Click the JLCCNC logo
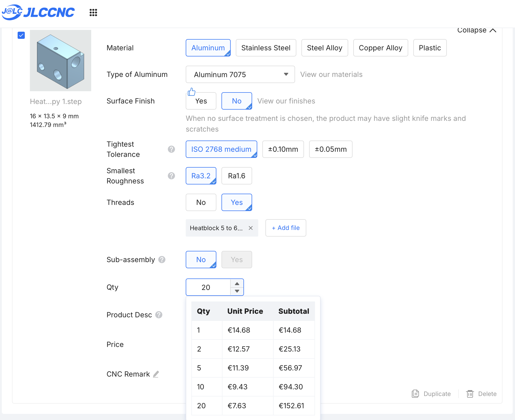 click(38, 12)
